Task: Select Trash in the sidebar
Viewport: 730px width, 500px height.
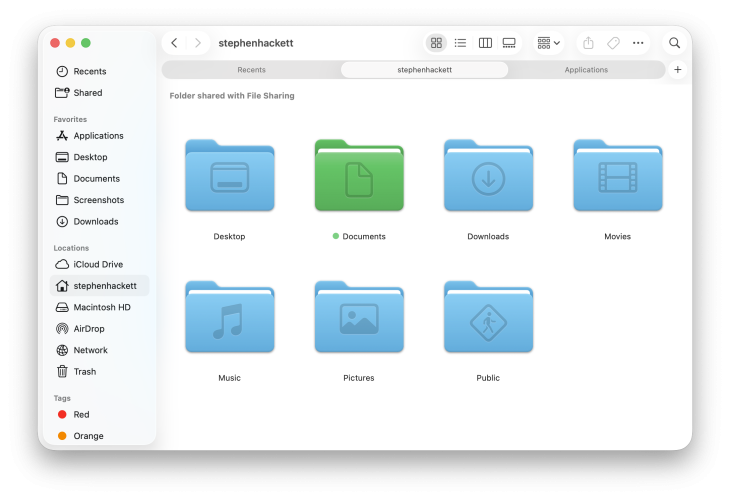Action: pyautogui.click(x=84, y=372)
